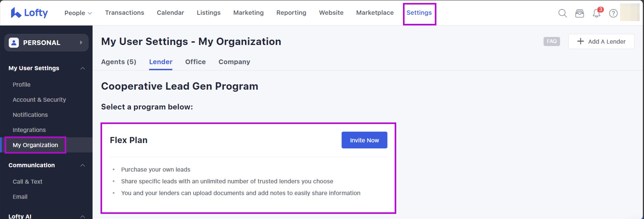Open the inbox tray icon
The image size is (644, 219).
579,13
